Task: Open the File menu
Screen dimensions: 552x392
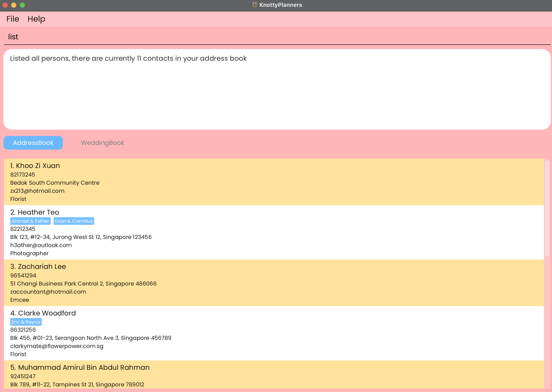Action: click(x=13, y=19)
